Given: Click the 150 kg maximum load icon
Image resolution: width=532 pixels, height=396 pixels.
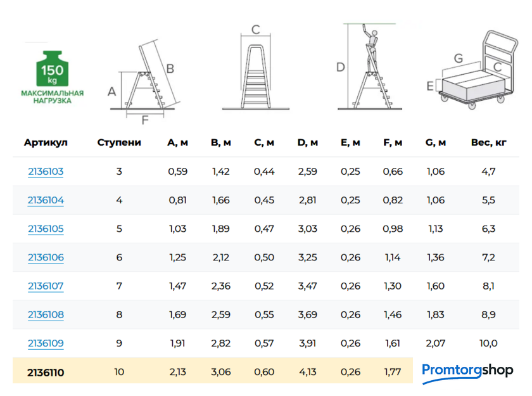Looking at the screenshot, I should [52, 75].
